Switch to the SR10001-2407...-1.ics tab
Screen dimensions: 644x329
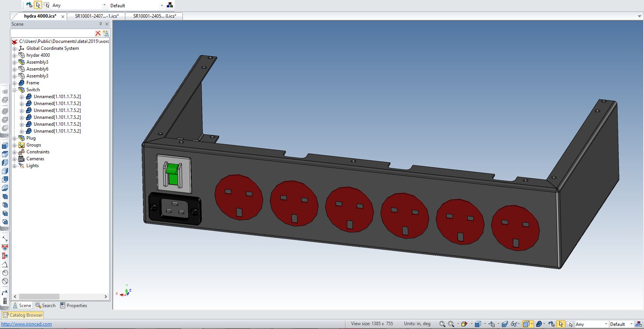(x=97, y=16)
